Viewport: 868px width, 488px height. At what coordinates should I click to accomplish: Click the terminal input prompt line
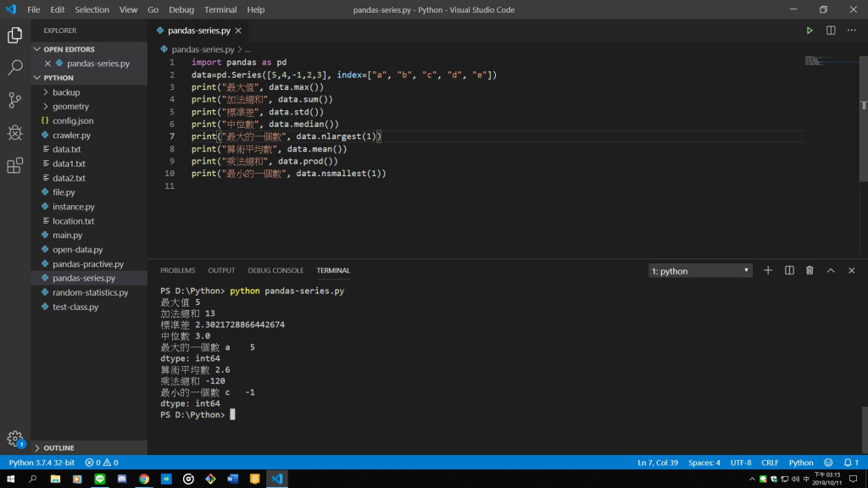pos(198,414)
